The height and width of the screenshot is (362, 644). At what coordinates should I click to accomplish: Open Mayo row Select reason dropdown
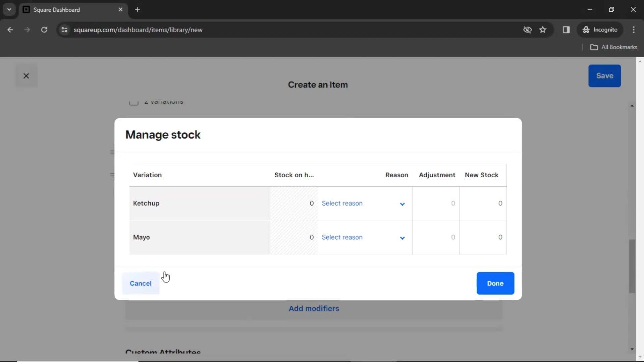pyautogui.click(x=365, y=237)
